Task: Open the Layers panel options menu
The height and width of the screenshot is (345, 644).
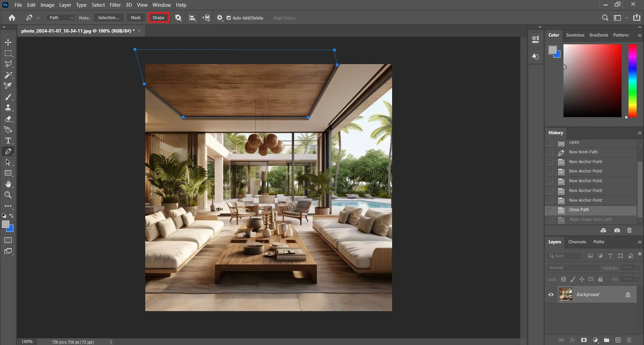Action: [x=639, y=242]
